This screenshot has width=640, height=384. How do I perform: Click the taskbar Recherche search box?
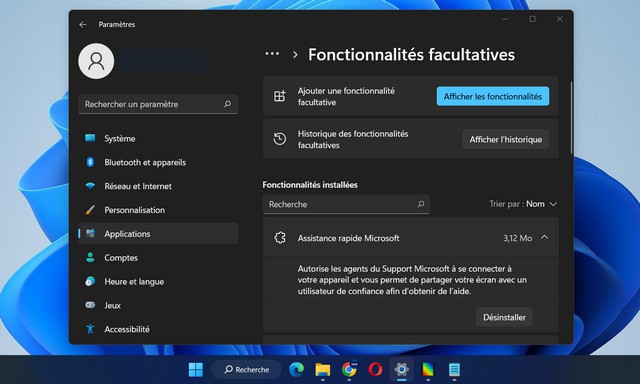(x=247, y=370)
